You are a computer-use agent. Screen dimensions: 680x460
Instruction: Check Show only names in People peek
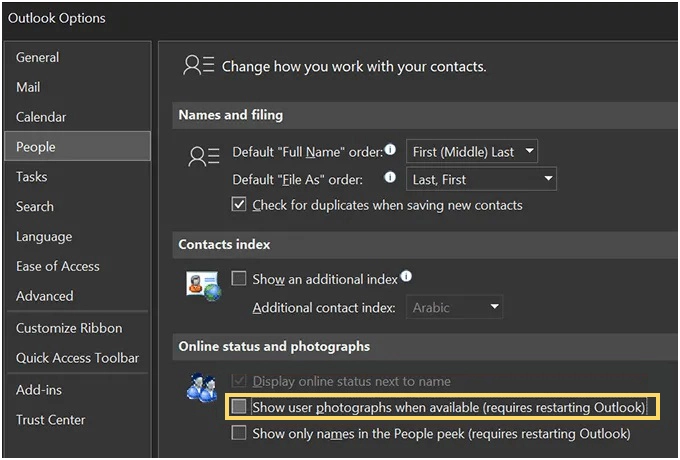click(239, 433)
